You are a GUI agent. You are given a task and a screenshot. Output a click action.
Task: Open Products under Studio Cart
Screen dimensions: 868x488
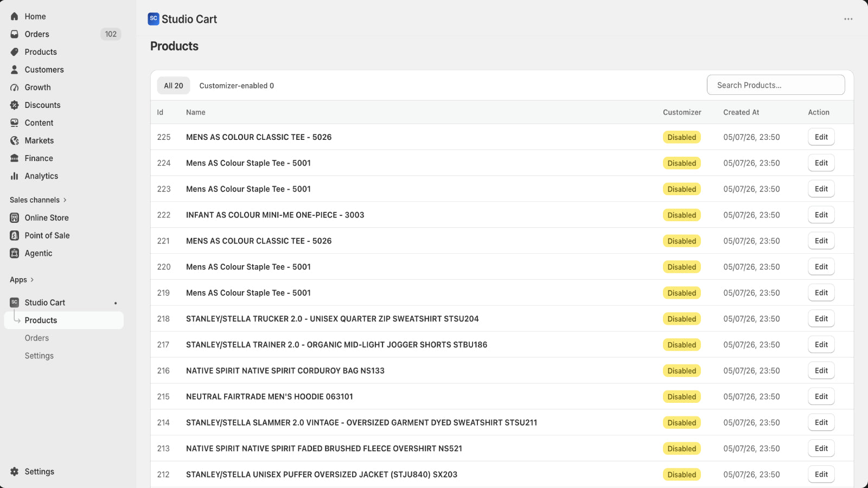64,320
